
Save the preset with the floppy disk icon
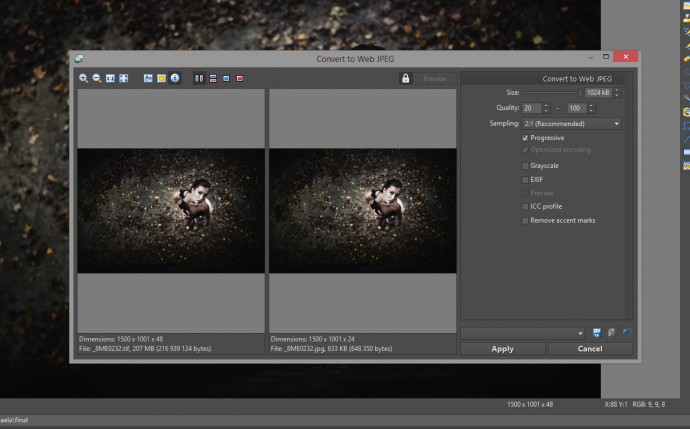pos(597,333)
